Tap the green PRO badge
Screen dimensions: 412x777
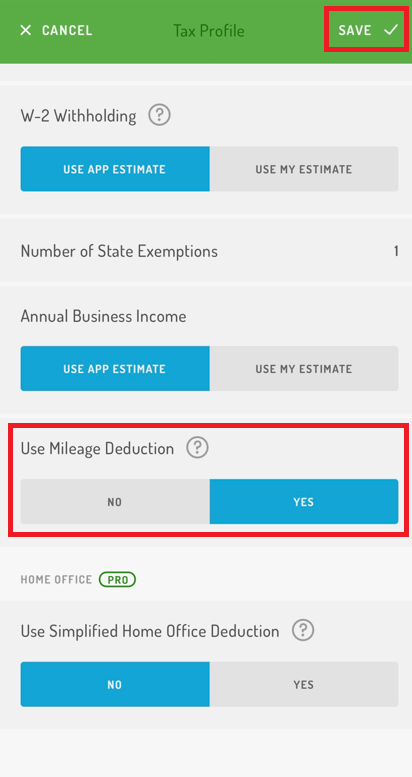click(118, 579)
